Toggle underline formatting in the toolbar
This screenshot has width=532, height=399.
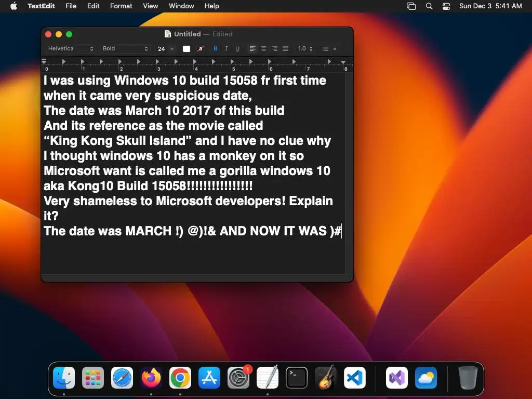pos(237,49)
